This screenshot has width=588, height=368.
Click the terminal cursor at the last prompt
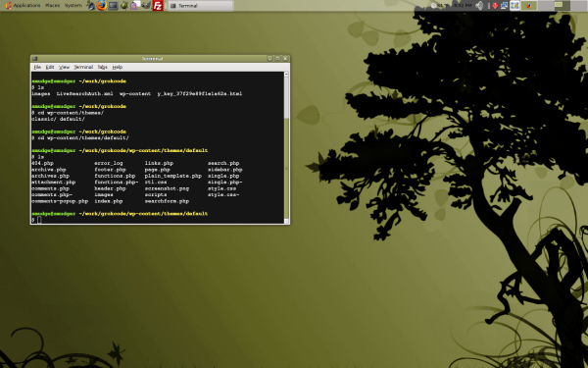tap(40, 220)
